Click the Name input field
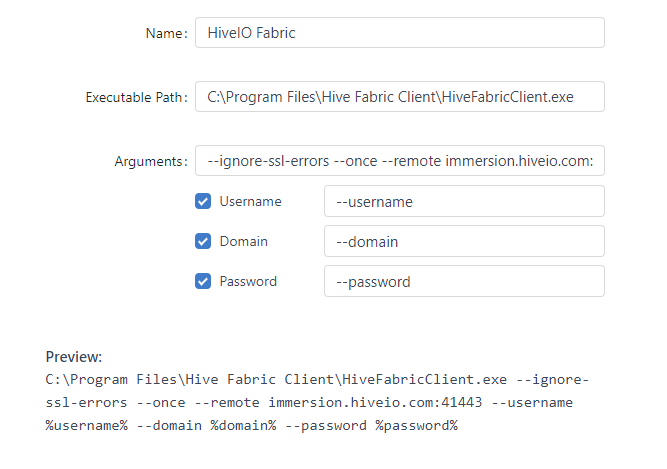This screenshot has height=469, width=667. tap(399, 33)
